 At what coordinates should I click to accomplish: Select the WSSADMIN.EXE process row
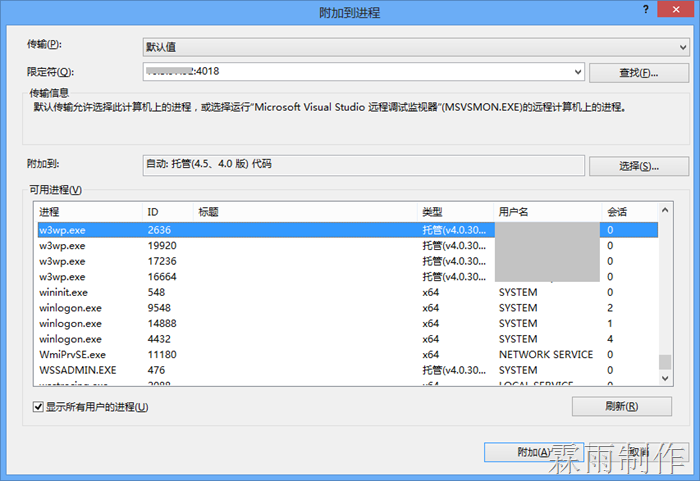348,370
